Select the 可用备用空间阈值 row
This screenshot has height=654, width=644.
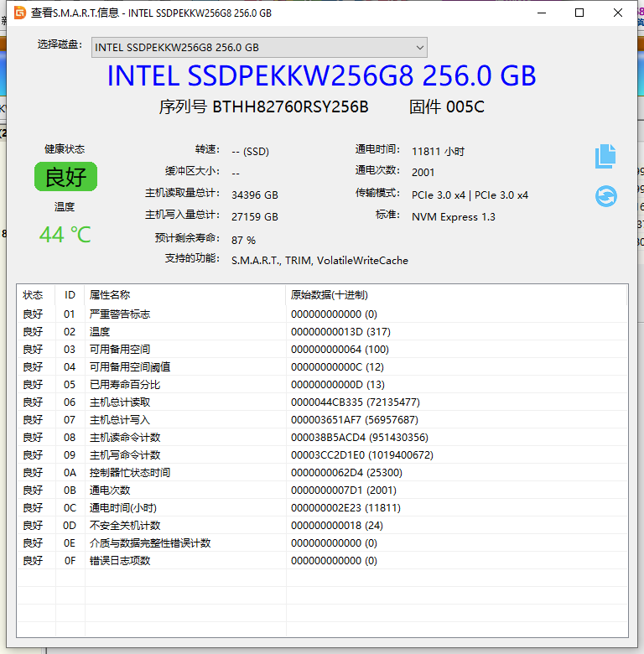click(x=322, y=367)
